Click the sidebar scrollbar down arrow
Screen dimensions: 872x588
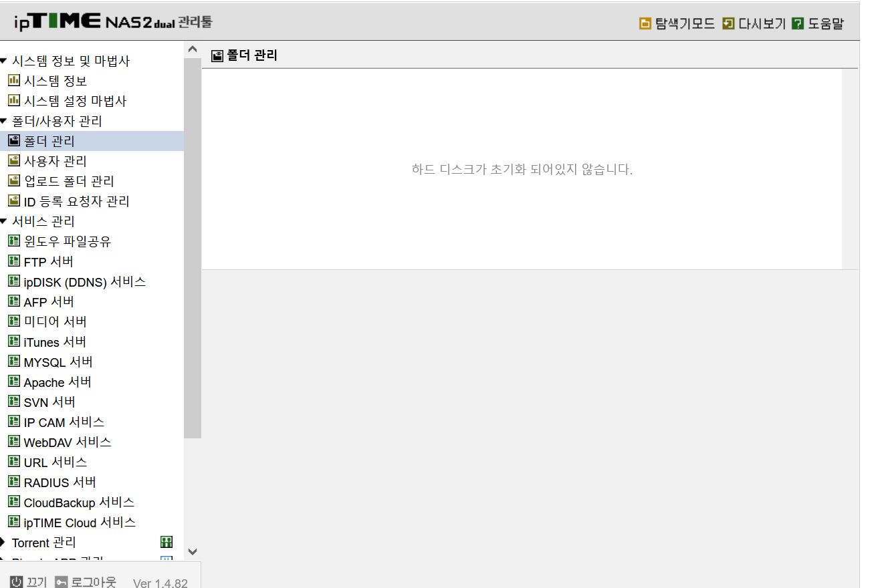tap(193, 552)
